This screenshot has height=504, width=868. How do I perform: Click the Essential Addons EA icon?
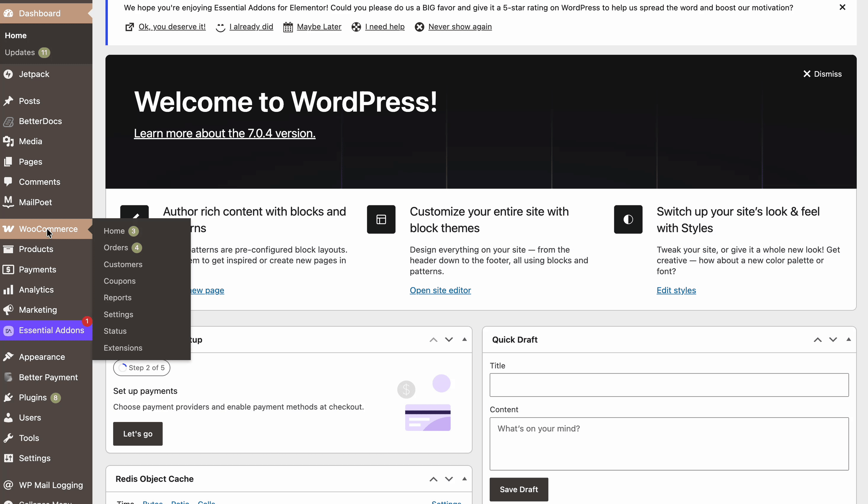click(8, 330)
